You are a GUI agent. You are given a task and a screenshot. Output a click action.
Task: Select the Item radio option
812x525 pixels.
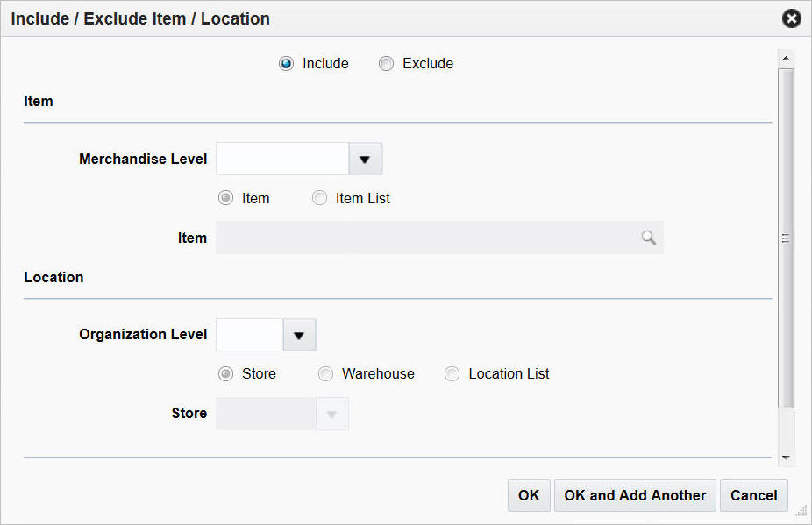[225, 198]
